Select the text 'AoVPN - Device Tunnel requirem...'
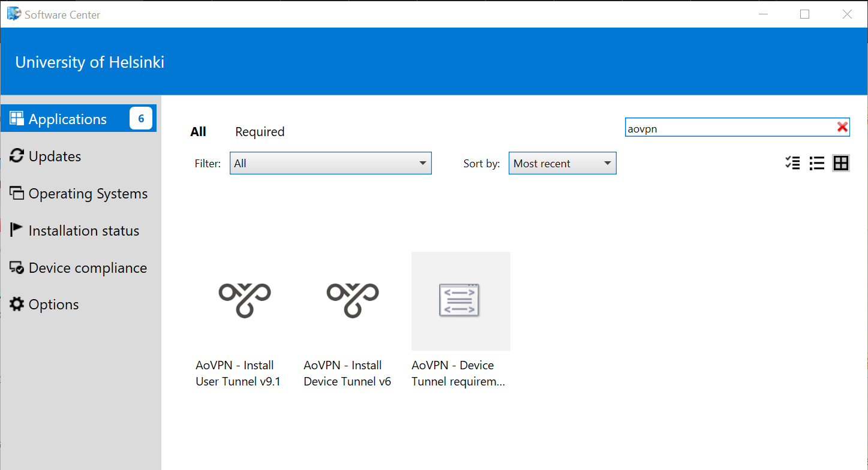 pos(458,373)
